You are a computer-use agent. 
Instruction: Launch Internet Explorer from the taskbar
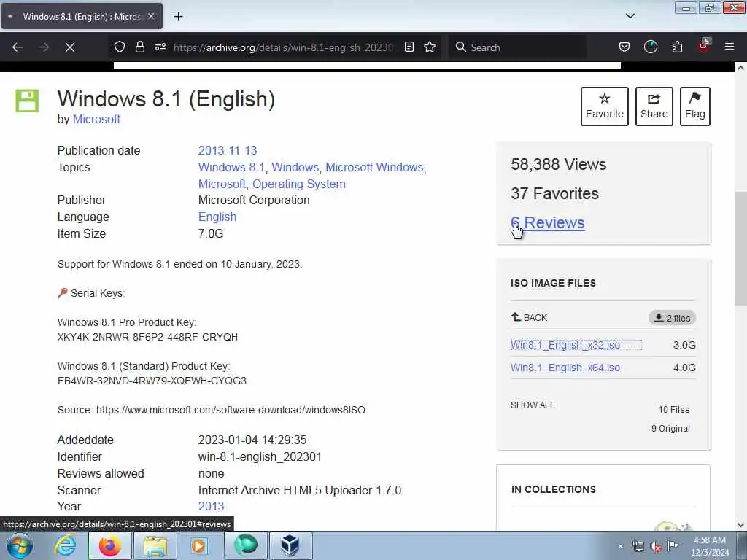pos(65,545)
